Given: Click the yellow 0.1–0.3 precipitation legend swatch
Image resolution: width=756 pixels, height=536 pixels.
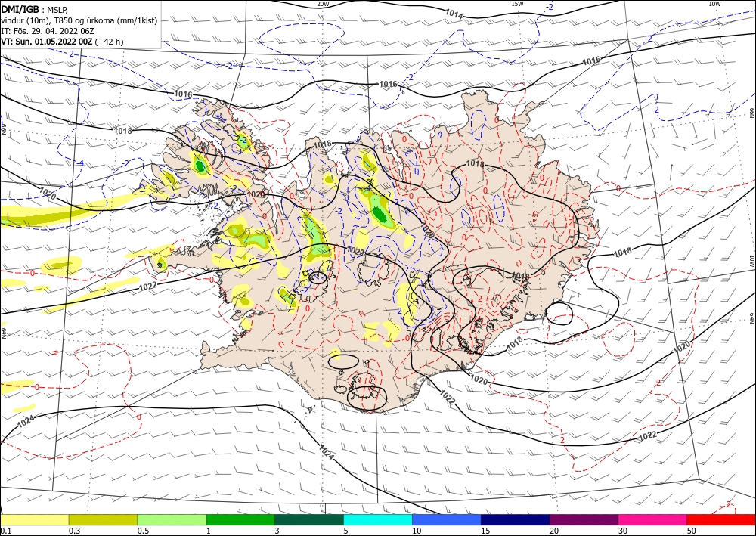Looking at the screenshot, I should [34, 519].
